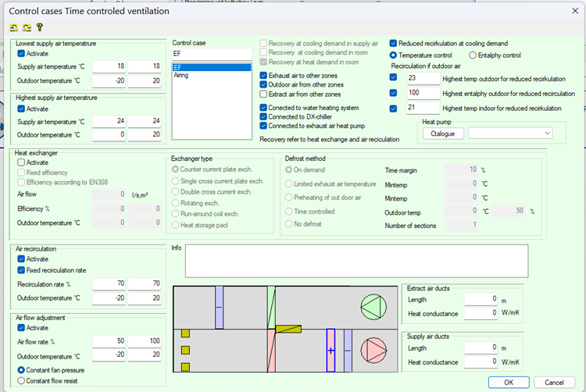Image resolution: width=586 pixels, height=392 pixels.
Task: Open help with the question mark icon
Action: click(39, 27)
